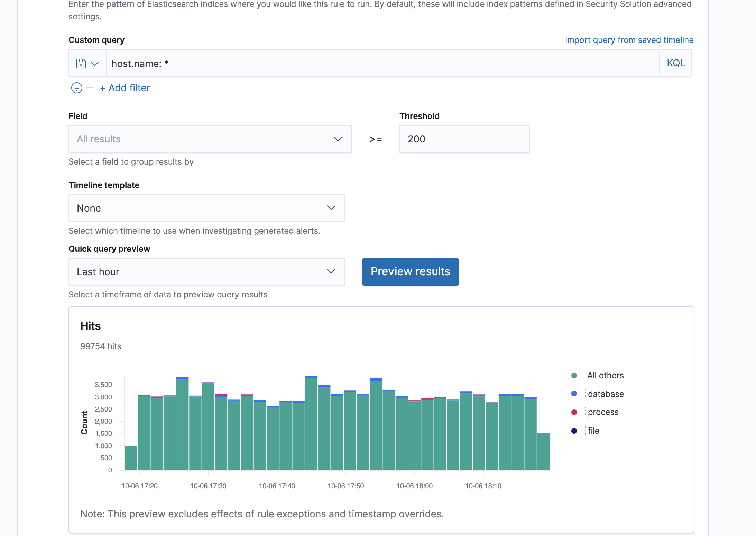
Task: Open the Timeline template None dropdown
Action: coord(206,208)
